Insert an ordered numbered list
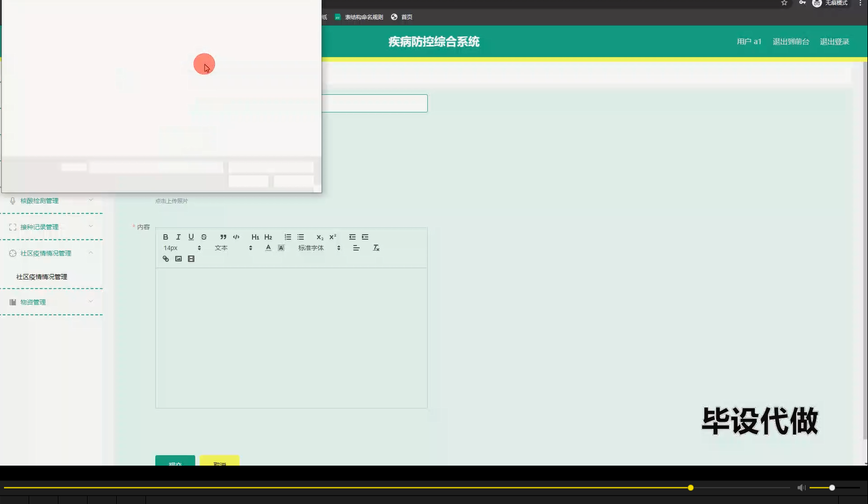Viewport: 868px width, 504px height. pyautogui.click(x=288, y=237)
